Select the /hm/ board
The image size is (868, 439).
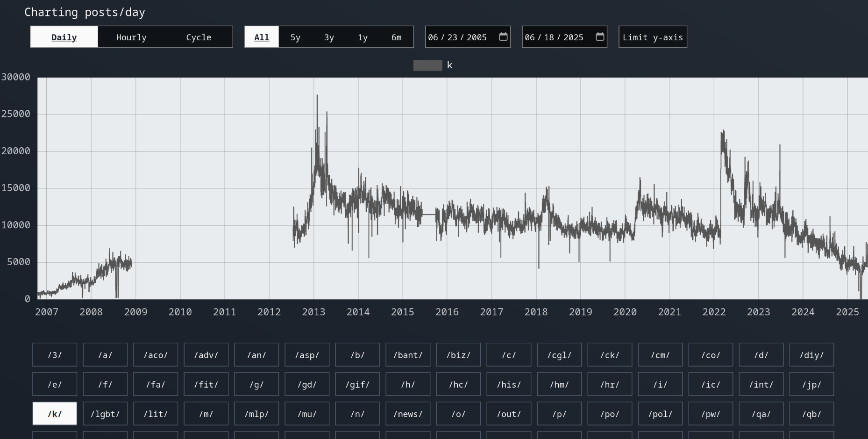click(559, 384)
